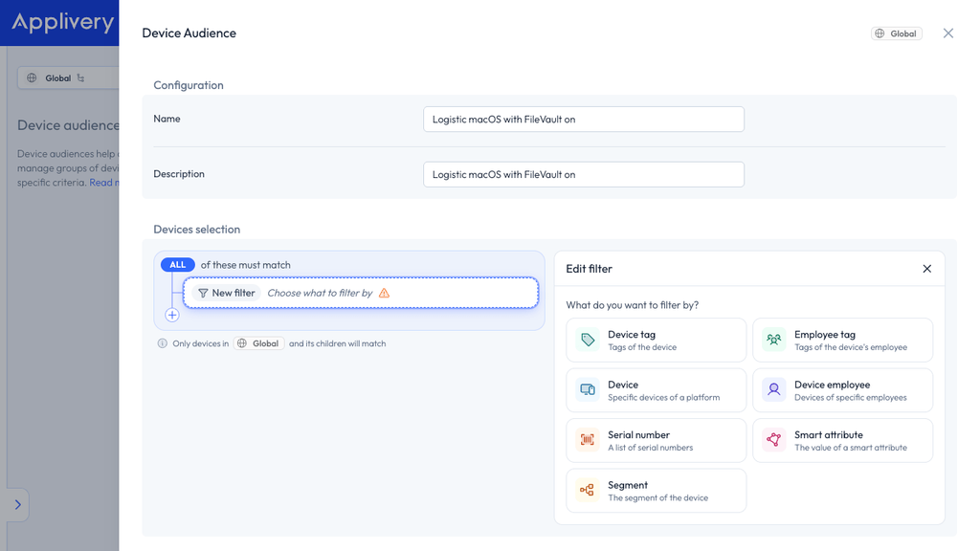The width and height of the screenshot is (980, 551).
Task: Select the New filter pill
Action: point(226,293)
